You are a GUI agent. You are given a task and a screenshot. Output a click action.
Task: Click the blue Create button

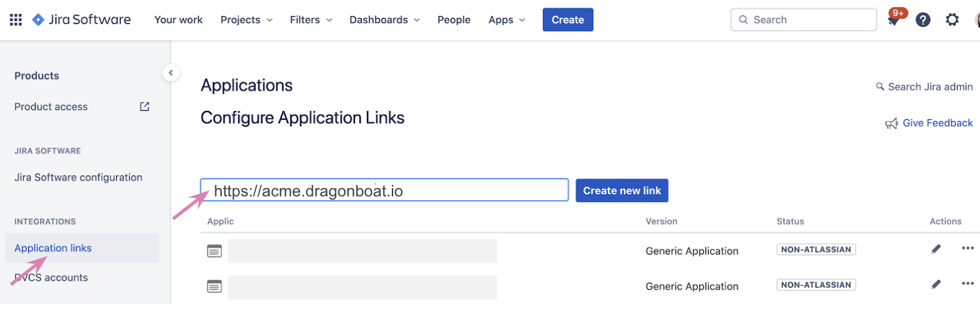point(568,20)
